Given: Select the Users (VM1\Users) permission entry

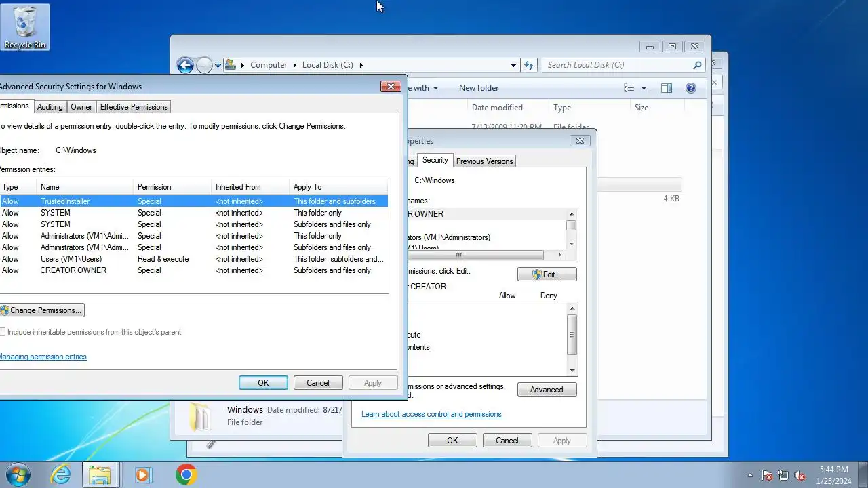Looking at the screenshot, I should (x=193, y=259).
